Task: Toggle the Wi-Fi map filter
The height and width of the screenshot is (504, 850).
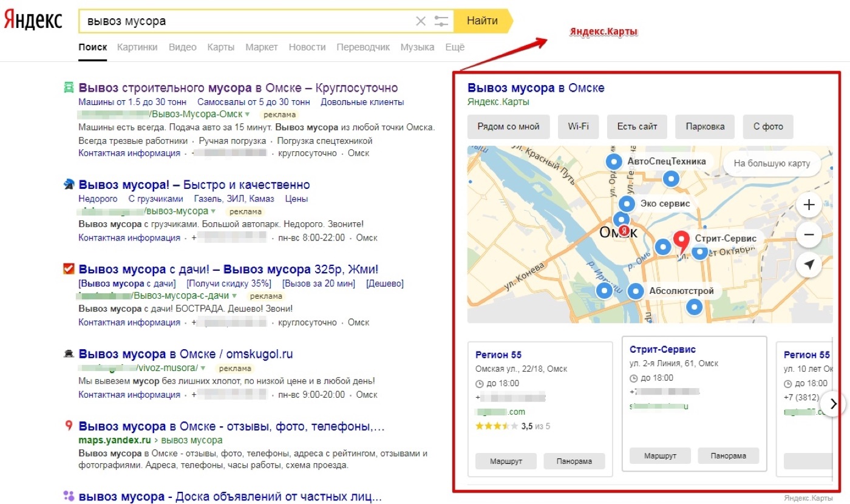Action: coord(578,127)
